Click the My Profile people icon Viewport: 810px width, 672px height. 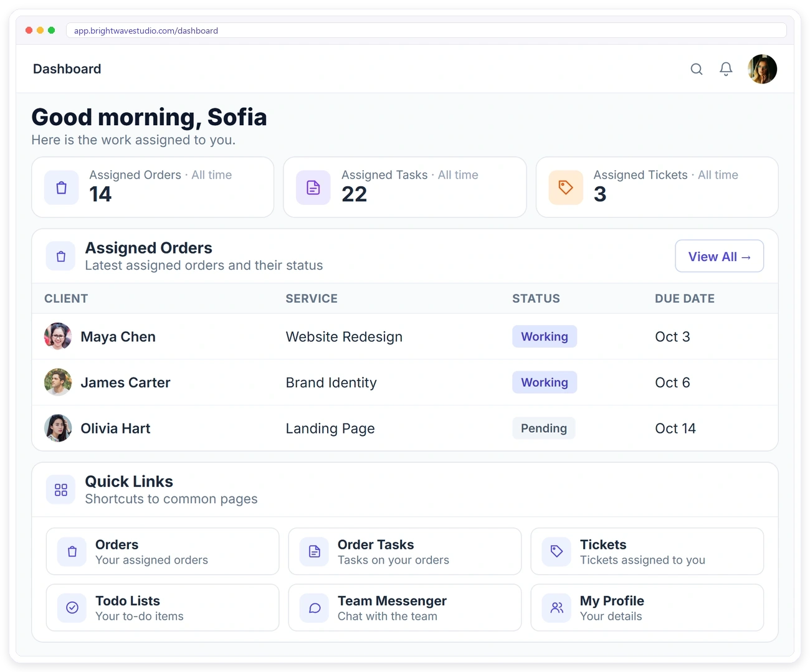coord(557,608)
